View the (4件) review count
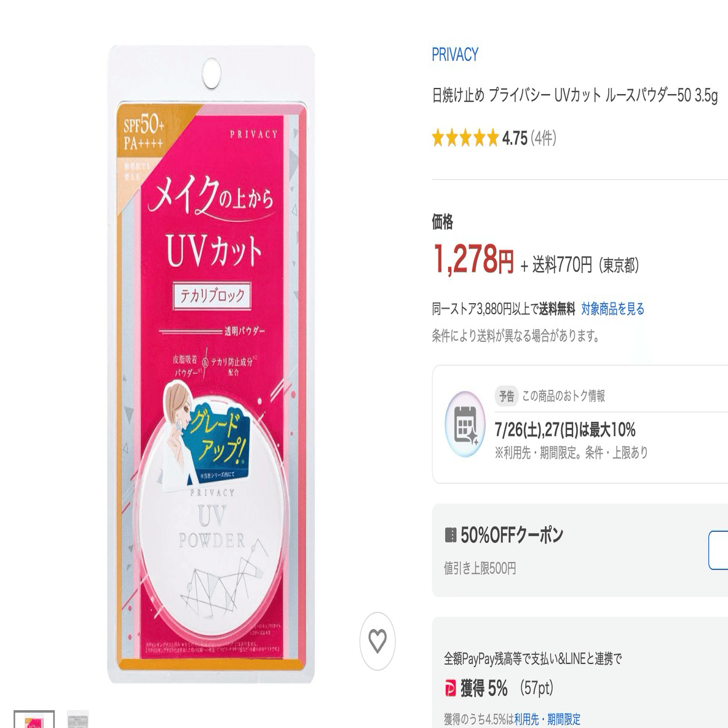 (x=543, y=138)
